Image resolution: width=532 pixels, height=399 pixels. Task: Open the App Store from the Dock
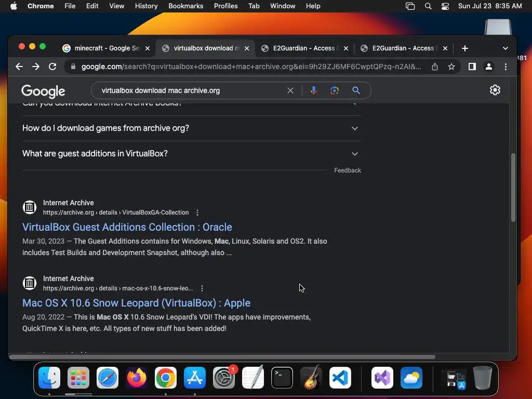click(x=195, y=378)
